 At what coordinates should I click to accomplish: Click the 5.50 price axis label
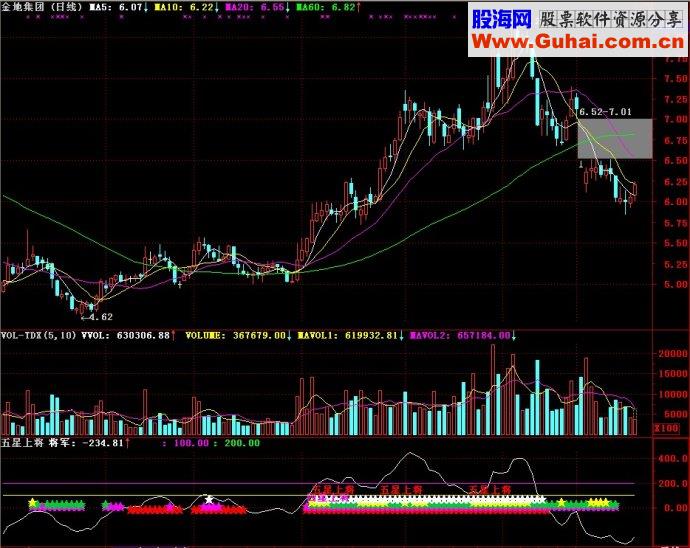point(675,243)
